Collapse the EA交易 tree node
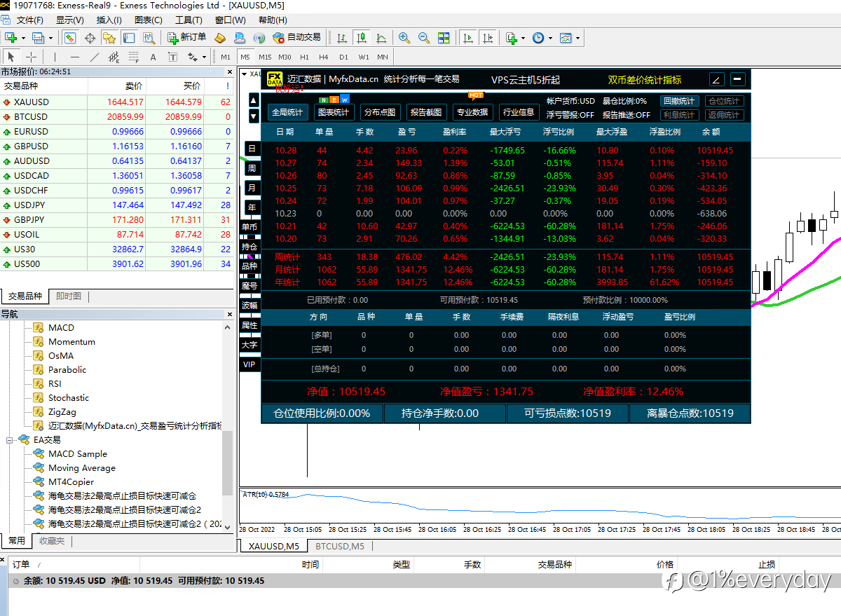The height and width of the screenshot is (616, 841). tap(10, 440)
